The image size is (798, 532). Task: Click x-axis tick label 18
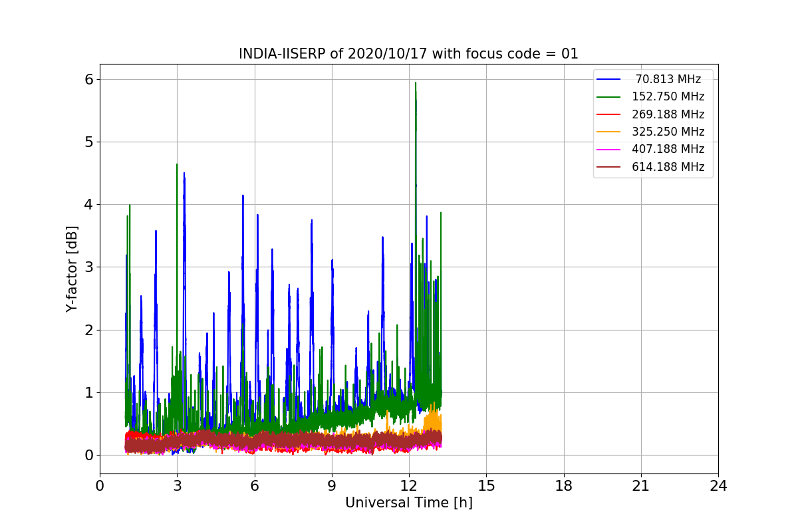[x=564, y=486]
